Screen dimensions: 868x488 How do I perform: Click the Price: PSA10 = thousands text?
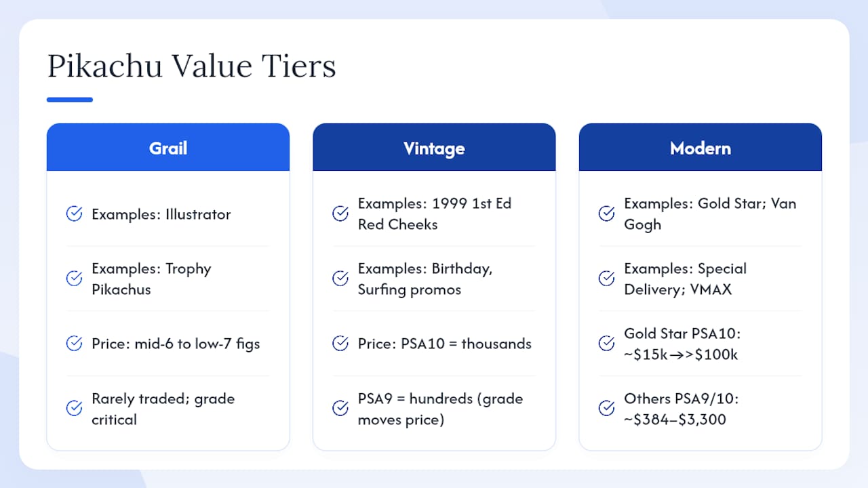pos(445,344)
